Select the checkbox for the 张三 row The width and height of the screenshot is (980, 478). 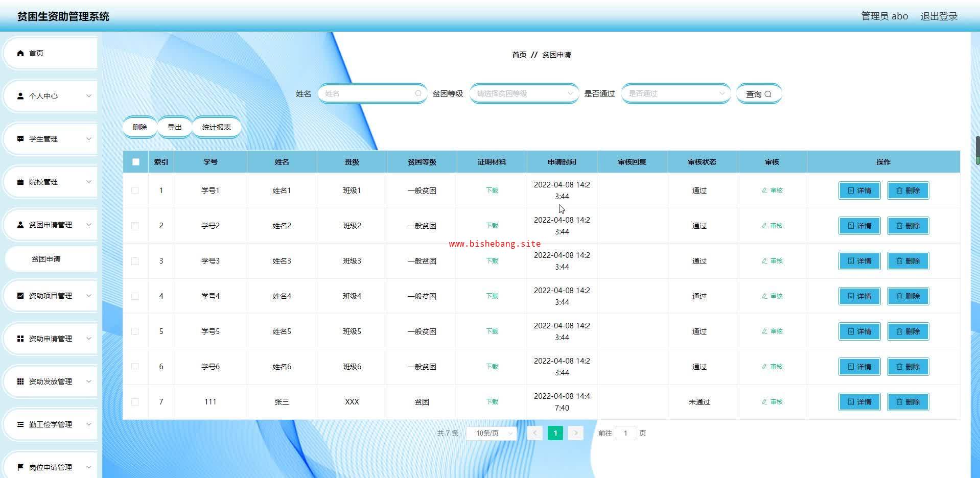(x=135, y=402)
